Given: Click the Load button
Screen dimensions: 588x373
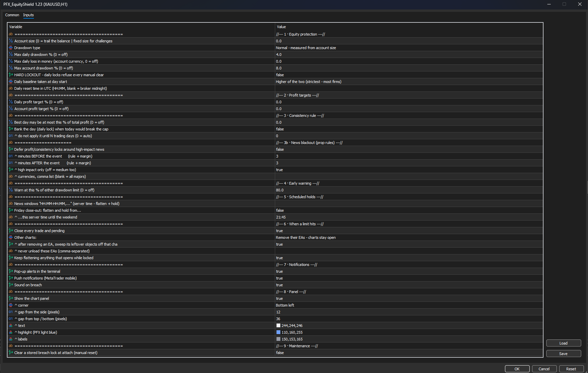Looking at the screenshot, I should (564, 343).
